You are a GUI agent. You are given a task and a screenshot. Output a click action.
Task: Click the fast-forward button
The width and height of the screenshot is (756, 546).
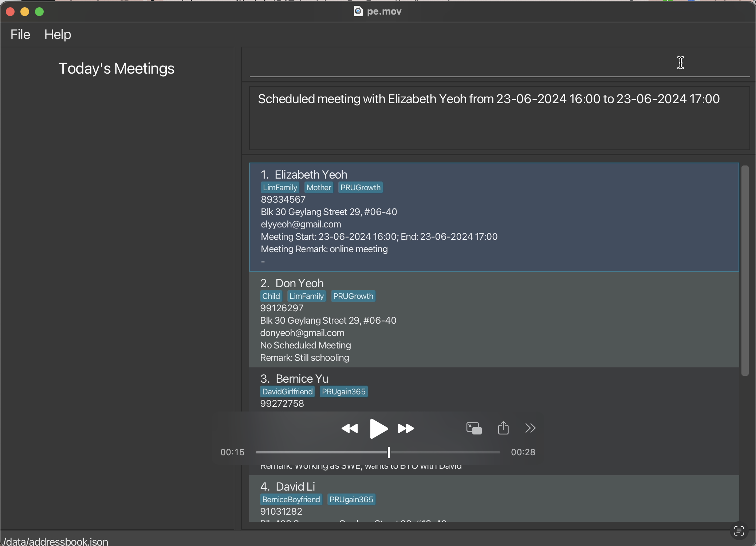pos(406,429)
